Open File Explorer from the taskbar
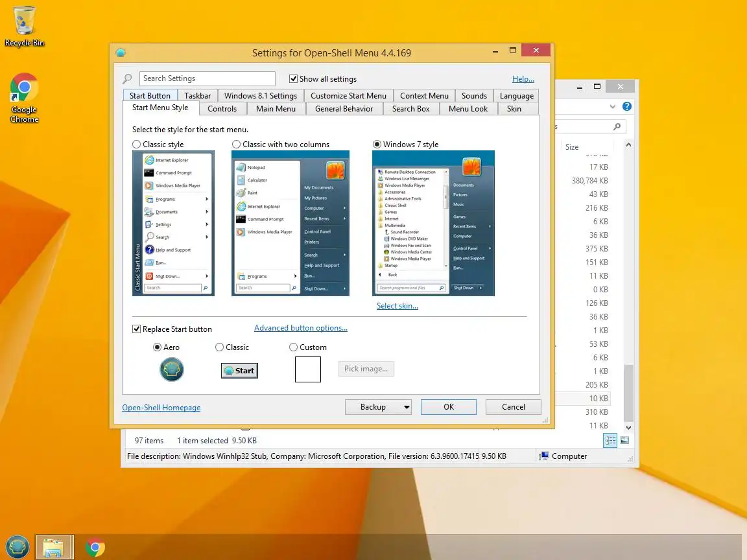The width and height of the screenshot is (747, 560). pos(54,546)
